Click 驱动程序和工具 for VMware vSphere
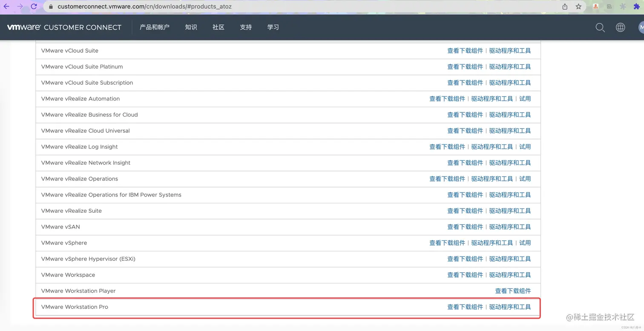Image resolution: width=644 pixels, height=331 pixels. coord(492,243)
